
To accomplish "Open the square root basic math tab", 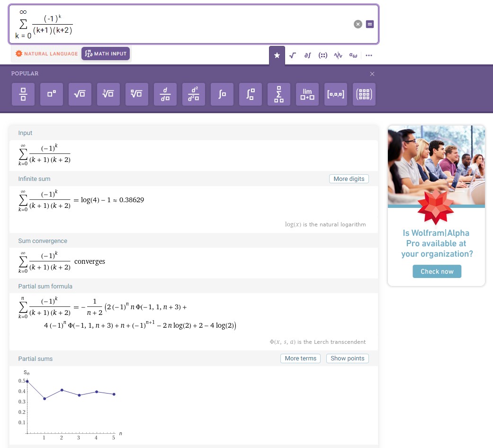I will point(292,55).
